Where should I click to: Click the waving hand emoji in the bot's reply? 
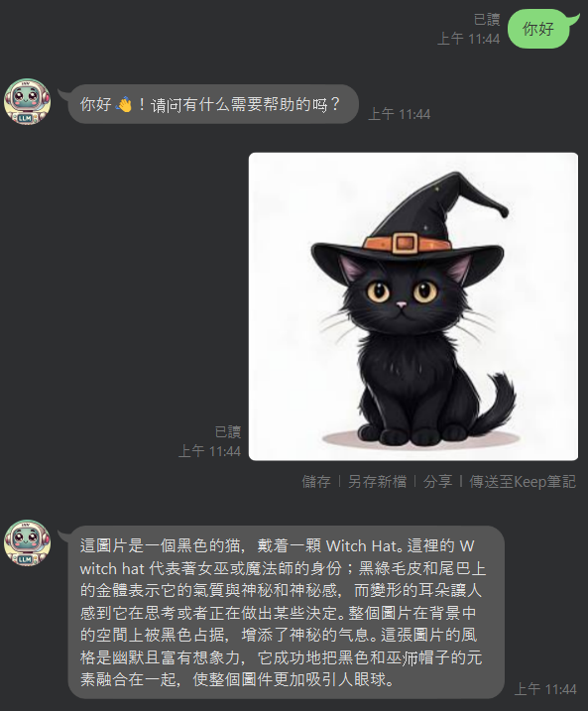123,105
